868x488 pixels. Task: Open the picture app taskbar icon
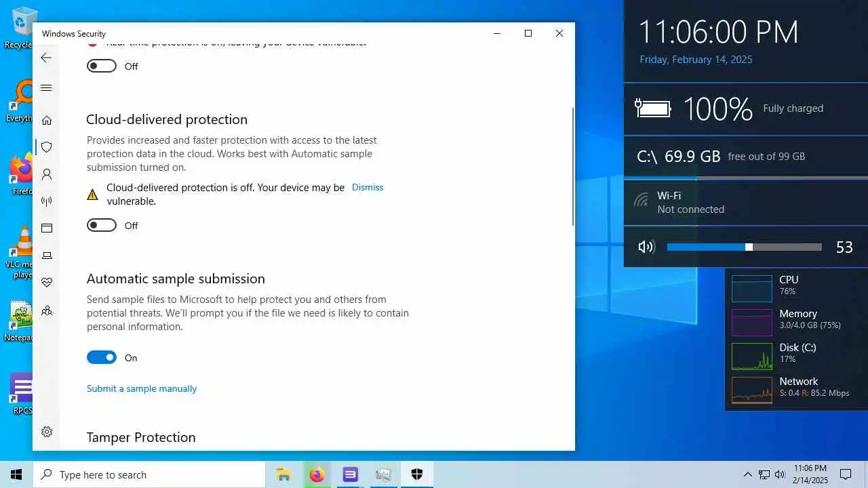coord(383,474)
